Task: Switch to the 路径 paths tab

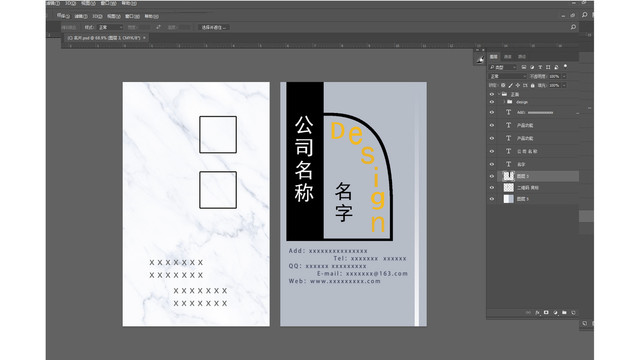Action: click(522, 57)
